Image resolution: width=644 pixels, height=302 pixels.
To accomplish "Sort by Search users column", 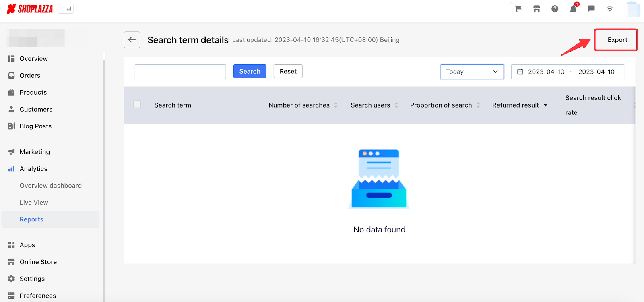I will [396, 105].
